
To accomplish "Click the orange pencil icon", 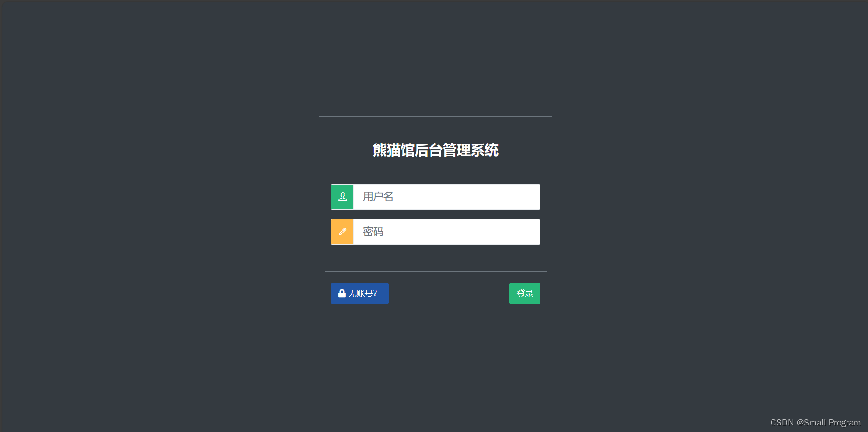I will click(342, 232).
